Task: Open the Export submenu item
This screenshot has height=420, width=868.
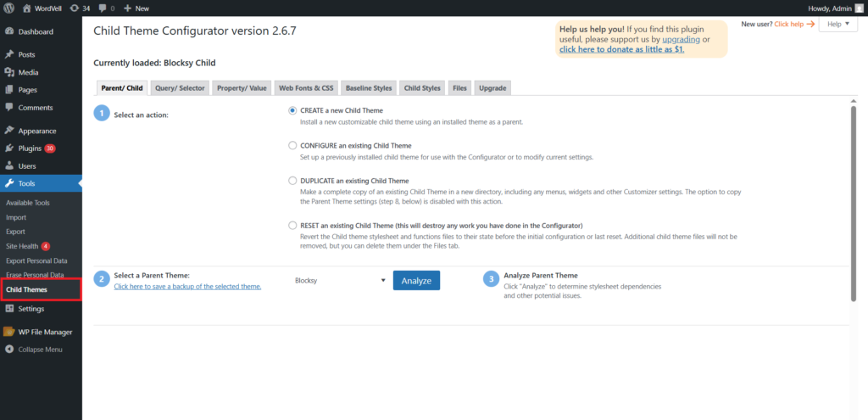Action: pyautogui.click(x=15, y=232)
